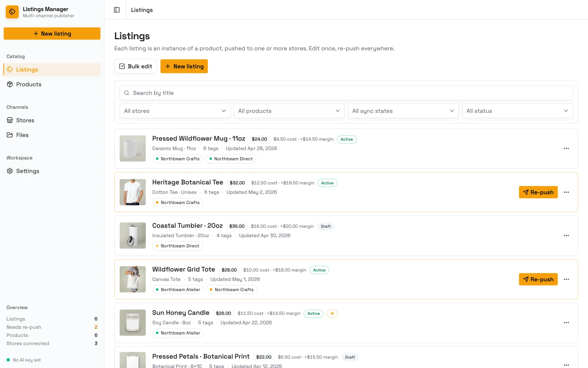Go to Stores in sidebar
Viewport: 588px width, 368px height.
point(52,120)
